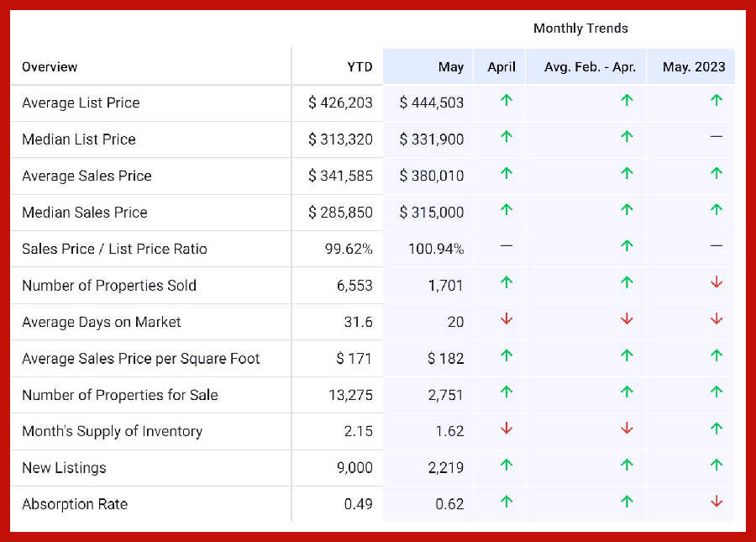
Task: Click Absorption Rate May 2023 red down arrow
Action: click(716, 503)
